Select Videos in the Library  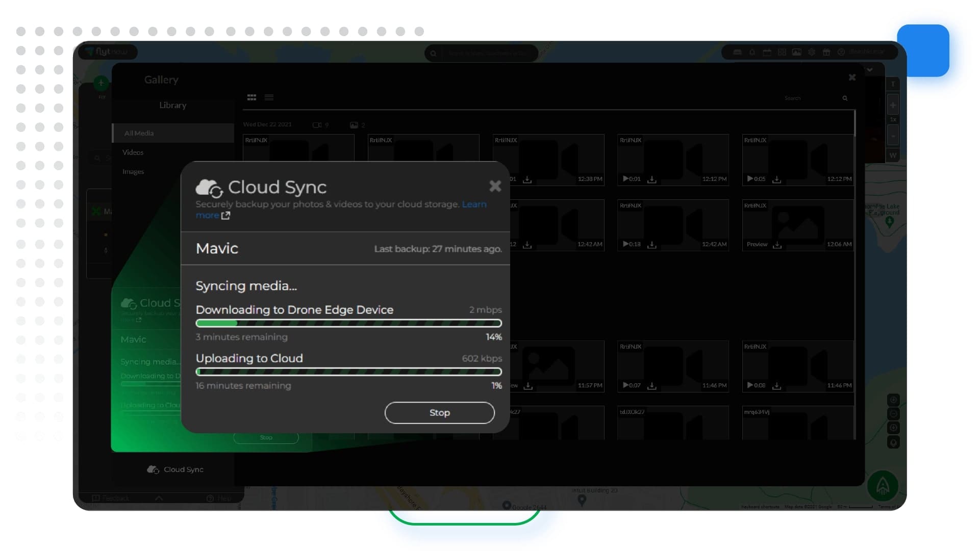point(133,152)
